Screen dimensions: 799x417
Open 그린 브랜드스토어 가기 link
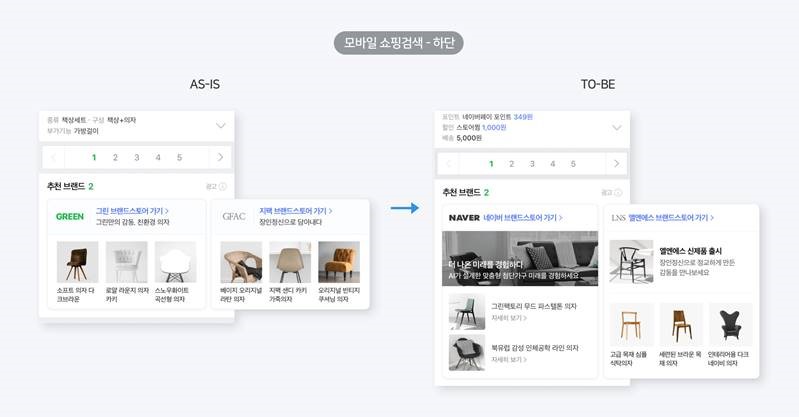pyautogui.click(x=132, y=211)
